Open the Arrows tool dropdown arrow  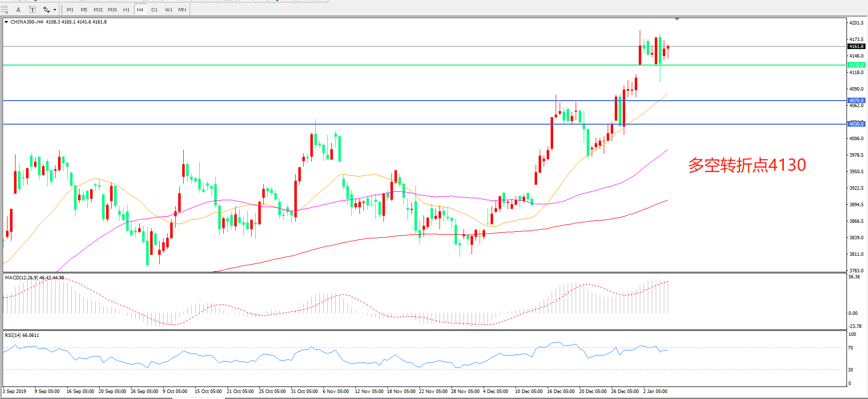tap(55, 10)
